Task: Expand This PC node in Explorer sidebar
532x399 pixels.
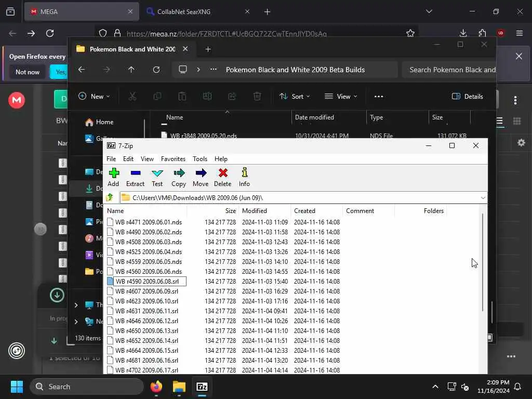Action: 76,305
